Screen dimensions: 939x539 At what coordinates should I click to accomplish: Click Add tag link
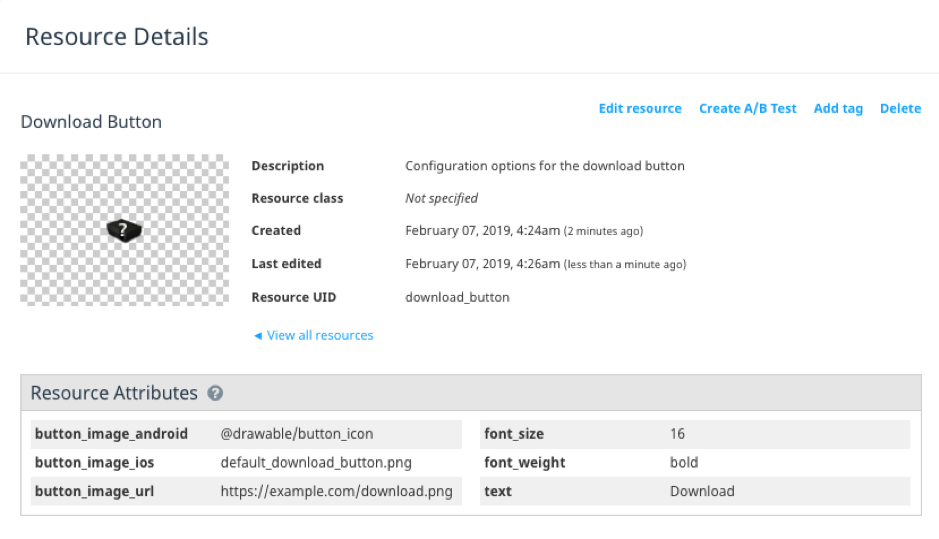(x=838, y=108)
